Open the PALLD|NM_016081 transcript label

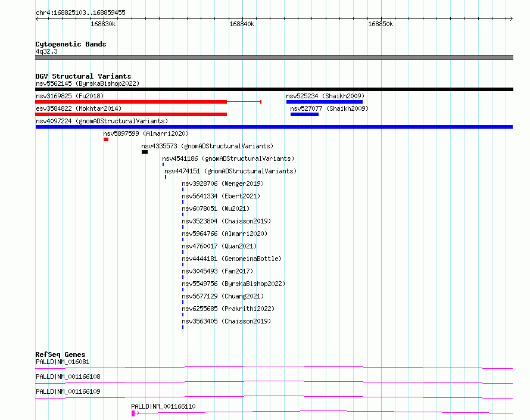coord(63,362)
